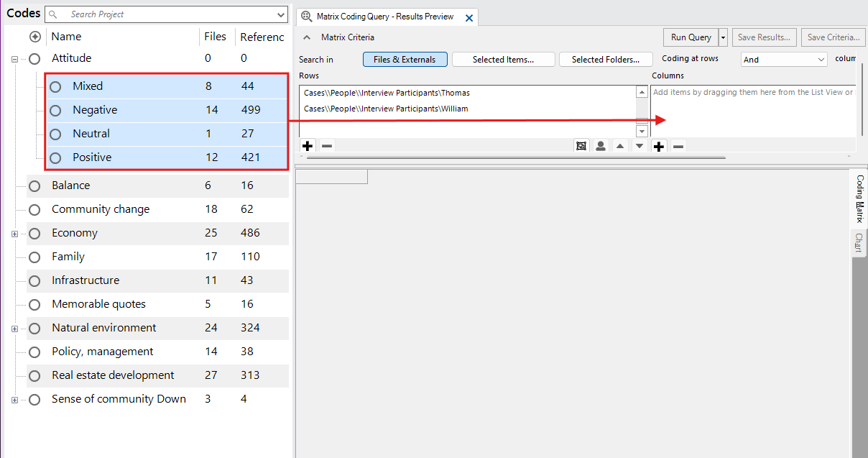The height and width of the screenshot is (458, 868).
Task: Click the Community change code circle icon
Action: pyautogui.click(x=34, y=210)
